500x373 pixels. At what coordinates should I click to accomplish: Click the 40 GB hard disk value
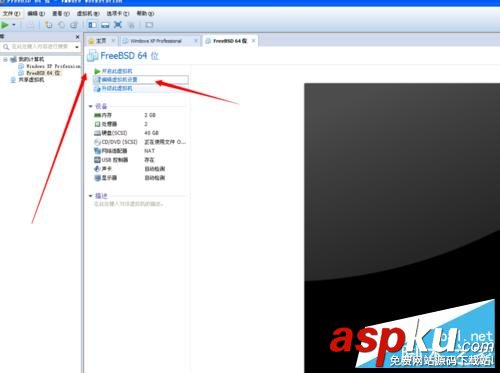point(151,133)
